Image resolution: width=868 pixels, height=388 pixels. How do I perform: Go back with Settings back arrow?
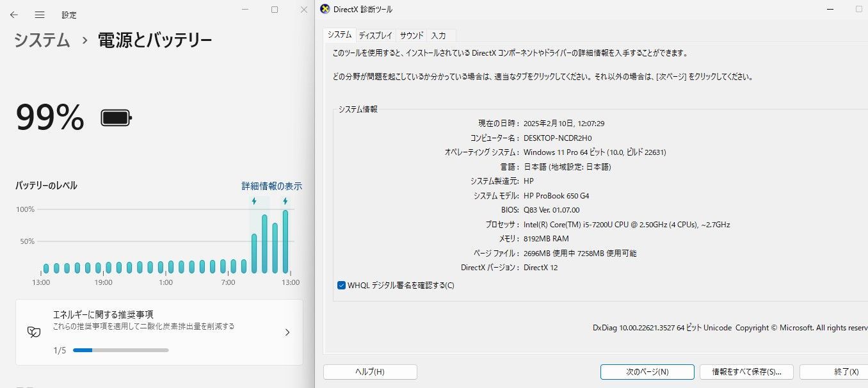13,14
